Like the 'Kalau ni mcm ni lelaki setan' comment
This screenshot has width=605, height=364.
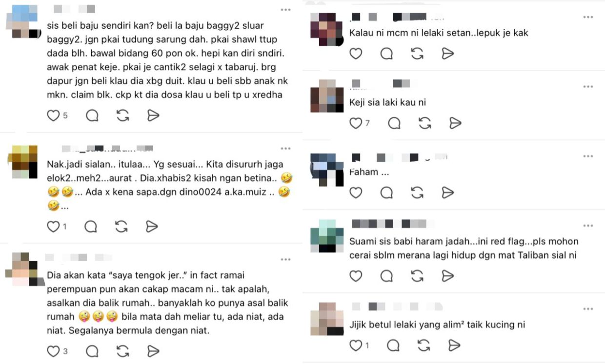(356, 54)
